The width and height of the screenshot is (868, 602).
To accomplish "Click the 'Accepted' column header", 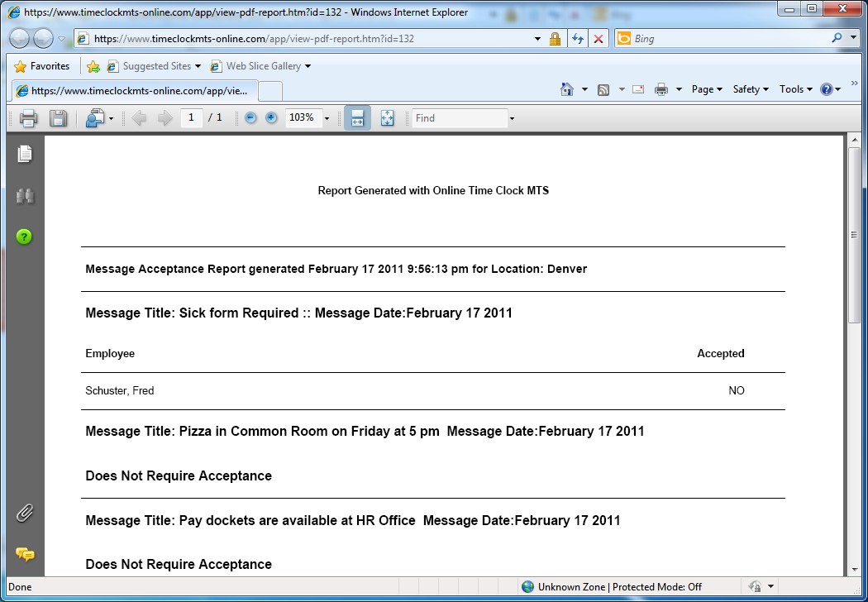I will [x=721, y=353].
